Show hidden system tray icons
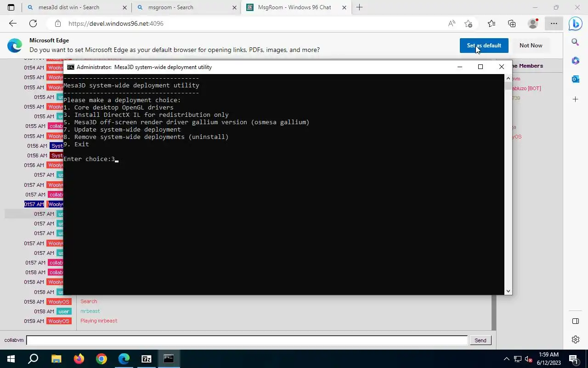 point(507,359)
